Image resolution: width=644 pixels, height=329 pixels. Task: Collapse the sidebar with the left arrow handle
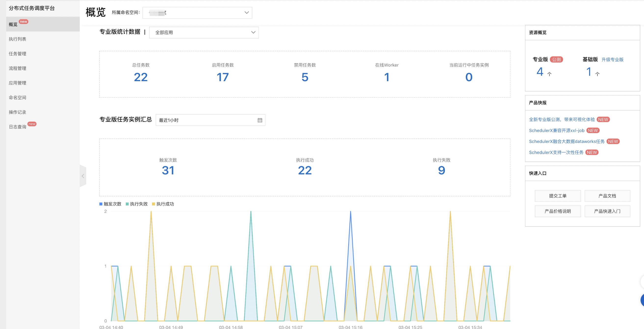(x=83, y=176)
